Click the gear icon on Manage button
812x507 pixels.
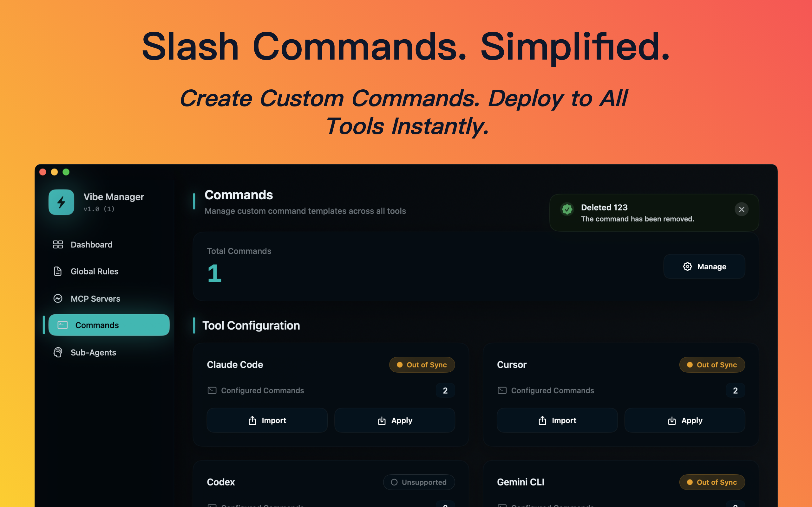(x=687, y=266)
